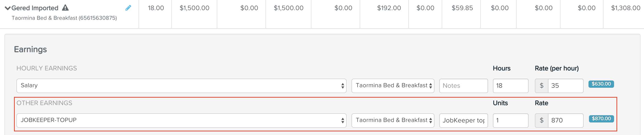Collapse the Gered Imported row chevron
The image size is (644, 135).
(8, 8)
